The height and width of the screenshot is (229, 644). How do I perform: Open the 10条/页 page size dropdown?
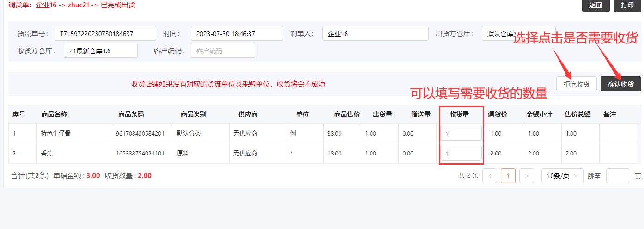[562, 176]
